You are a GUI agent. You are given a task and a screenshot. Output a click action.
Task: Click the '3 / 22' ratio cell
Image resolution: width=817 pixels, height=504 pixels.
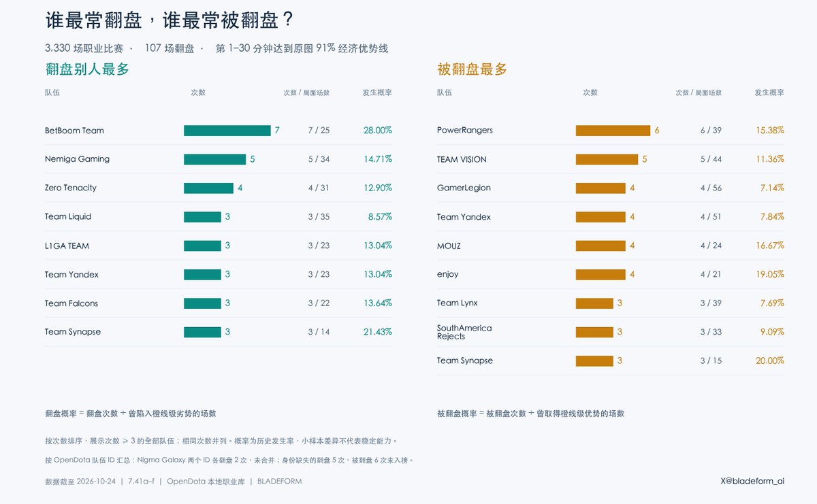click(x=319, y=303)
